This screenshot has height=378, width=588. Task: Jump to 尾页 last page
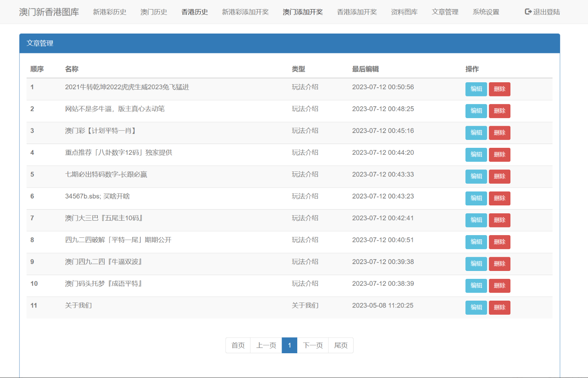click(x=341, y=345)
